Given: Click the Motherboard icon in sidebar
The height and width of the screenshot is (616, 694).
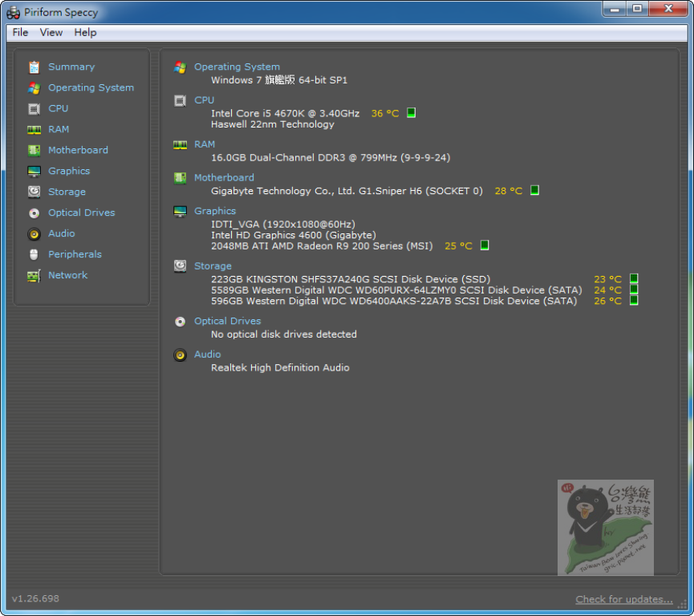Looking at the screenshot, I should click(34, 150).
